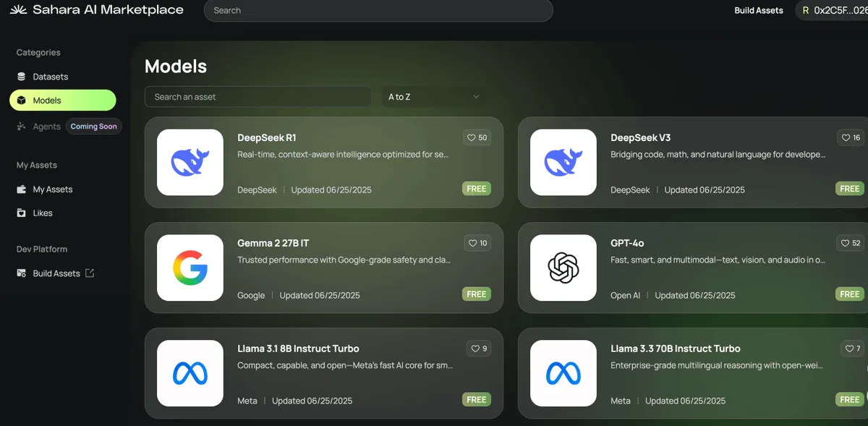Open the GPT-4o model title

point(627,243)
